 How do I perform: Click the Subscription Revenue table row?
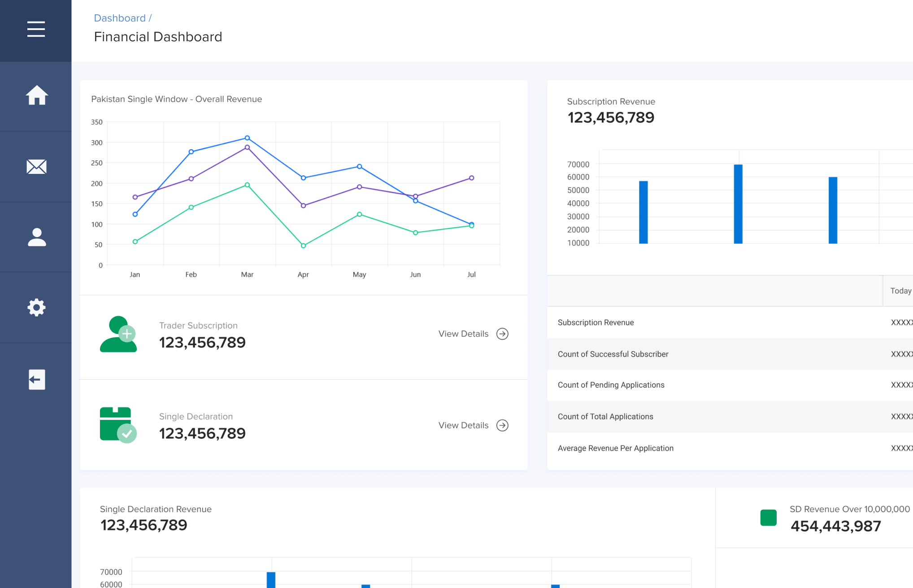point(730,323)
